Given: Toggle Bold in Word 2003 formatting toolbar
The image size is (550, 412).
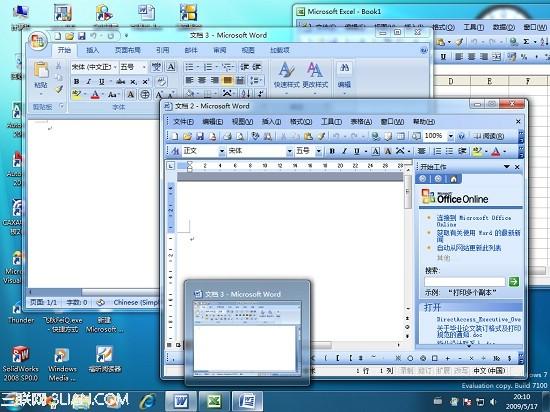Looking at the screenshot, I should click(332, 151).
